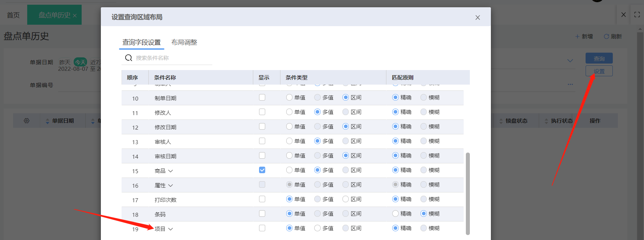Viewport: 644px width, 240px height.
Task: Click the 新增 plus icon
Action: tap(577, 36)
